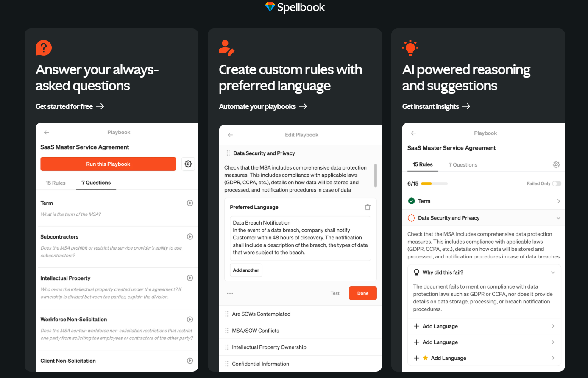Follow Automate your playbooks link
This screenshot has width=588, height=378.
coord(263,106)
